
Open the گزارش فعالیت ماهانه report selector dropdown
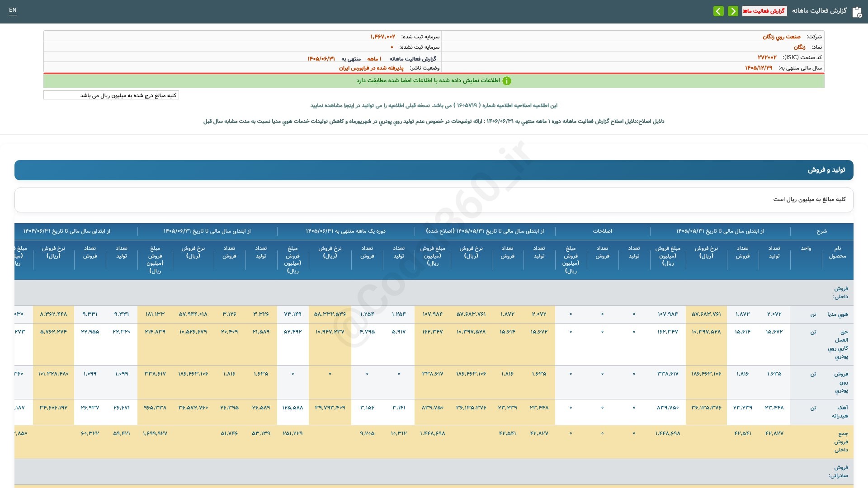pos(764,11)
